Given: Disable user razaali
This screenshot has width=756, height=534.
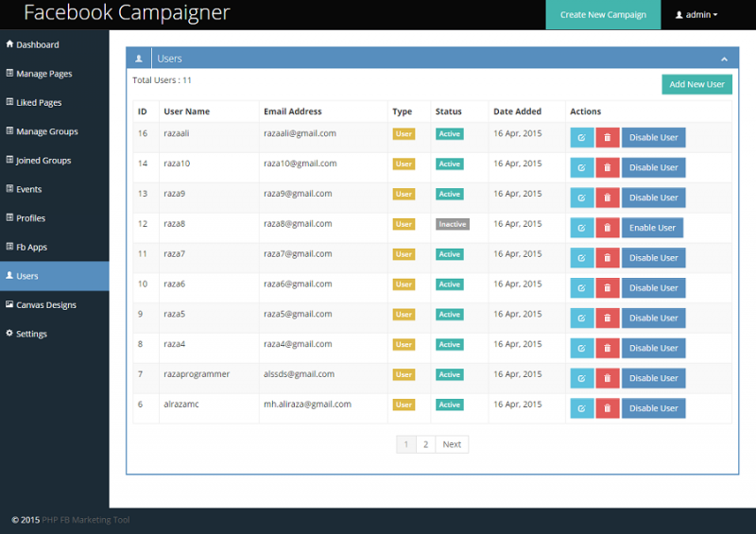Looking at the screenshot, I should coord(653,137).
